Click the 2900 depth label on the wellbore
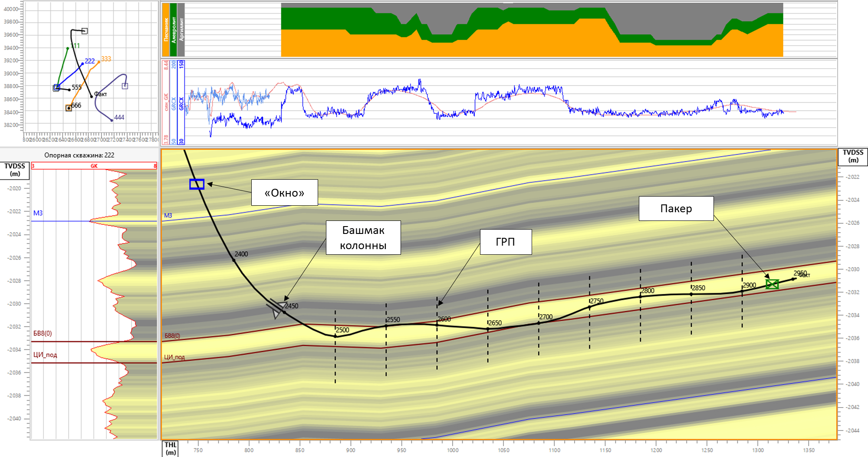This screenshot has height=457, width=868. [750, 285]
